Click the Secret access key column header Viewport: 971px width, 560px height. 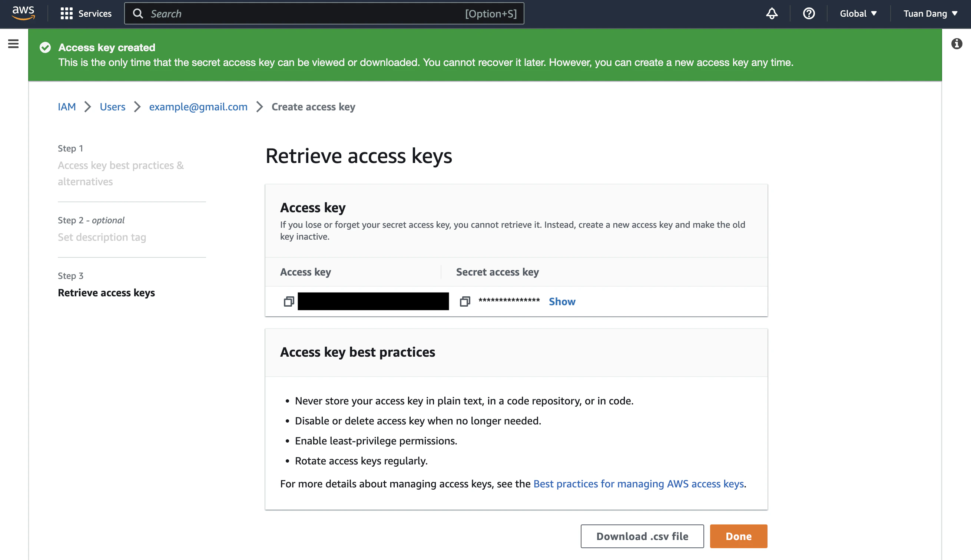click(497, 272)
